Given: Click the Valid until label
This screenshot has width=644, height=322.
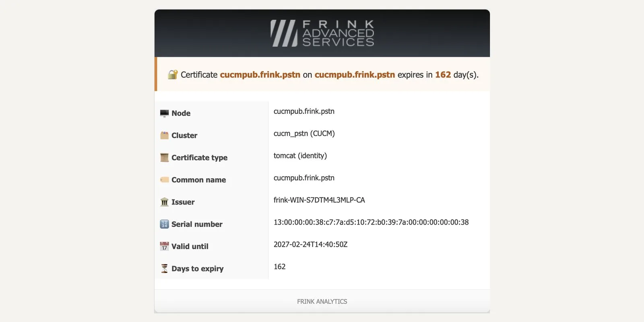Looking at the screenshot, I should click(190, 246).
